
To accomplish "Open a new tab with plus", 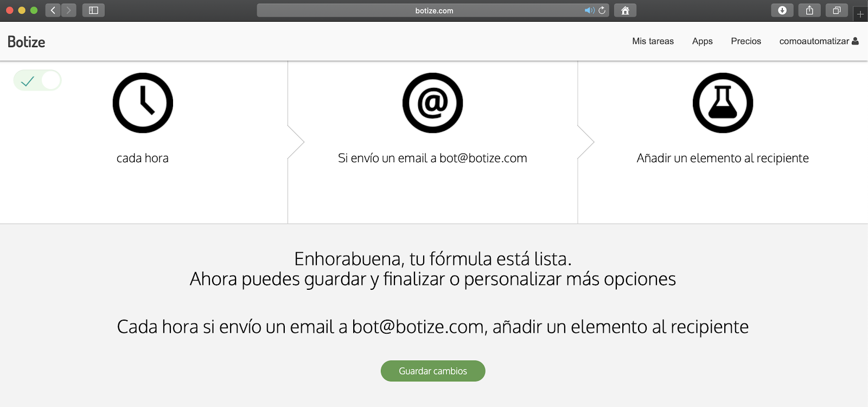I will click(860, 14).
